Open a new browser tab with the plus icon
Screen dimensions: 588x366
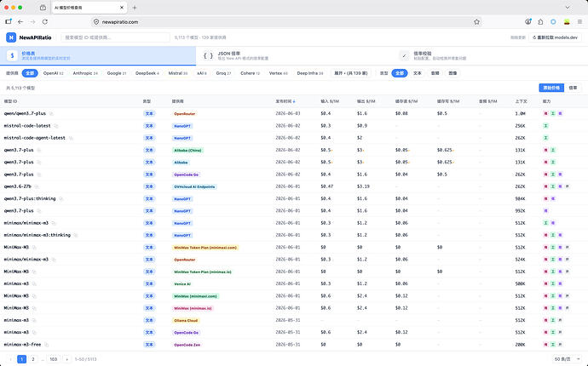click(x=135, y=8)
